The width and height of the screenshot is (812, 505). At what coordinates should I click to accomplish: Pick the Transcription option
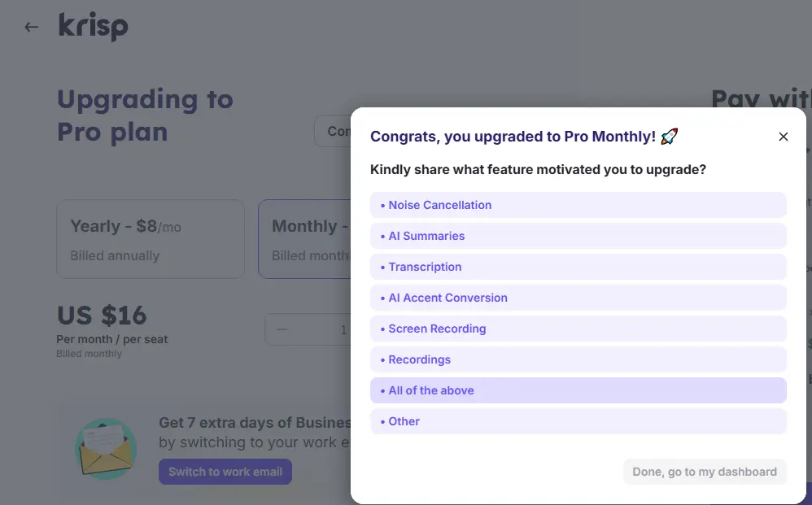578,267
